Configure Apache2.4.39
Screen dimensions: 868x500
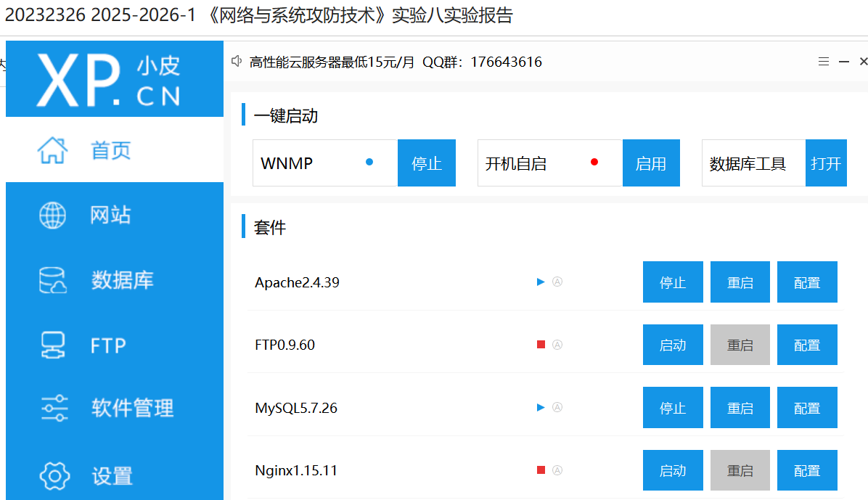[807, 282]
